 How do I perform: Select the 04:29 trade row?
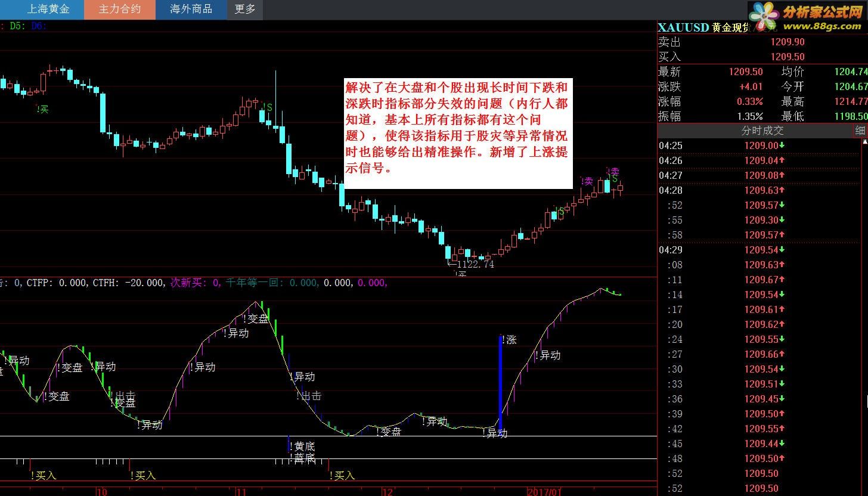(x=759, y=250)
